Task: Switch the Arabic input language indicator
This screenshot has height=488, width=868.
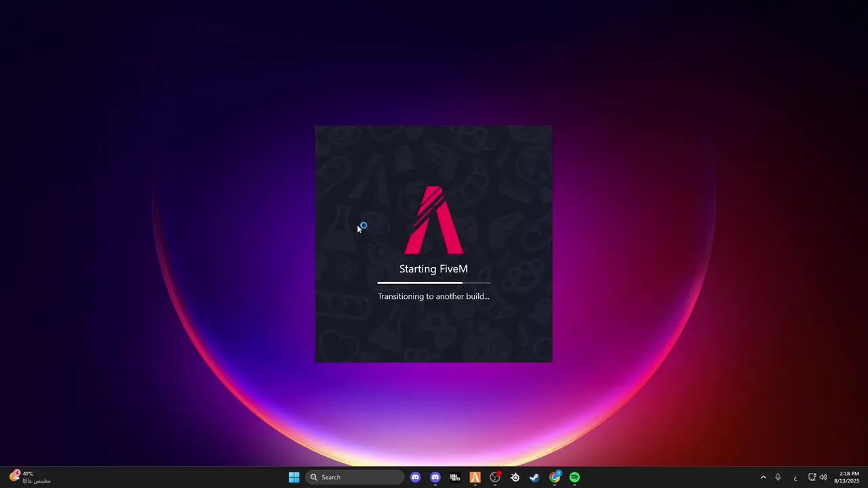Action: [x=795, y=477]
